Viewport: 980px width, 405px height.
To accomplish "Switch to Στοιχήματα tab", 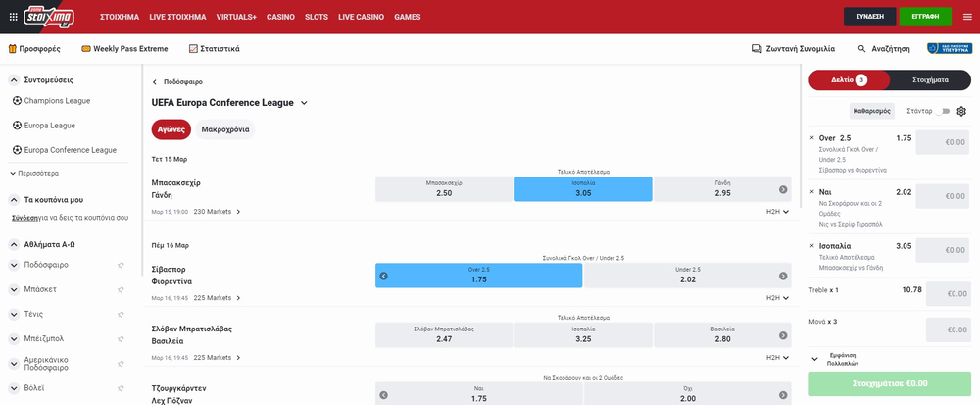I will coord(930,80).
